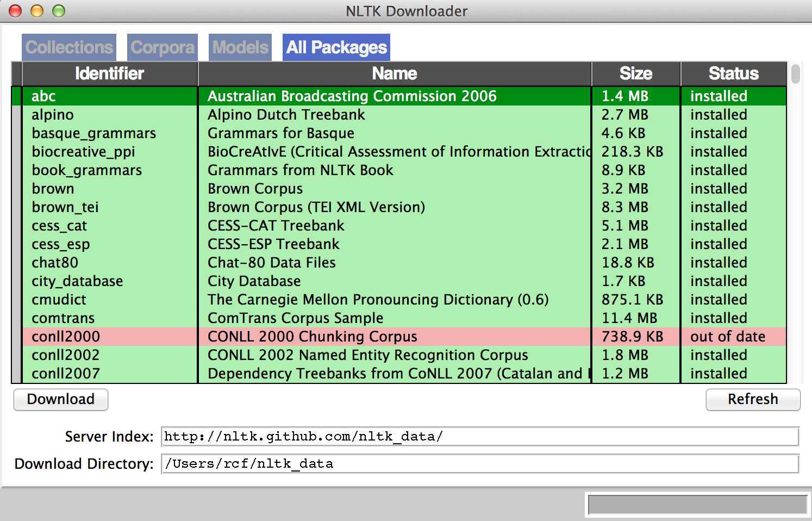Select the chat80 identifier
The height and width of the screenshot is (521, 812).
coord(55,263)
